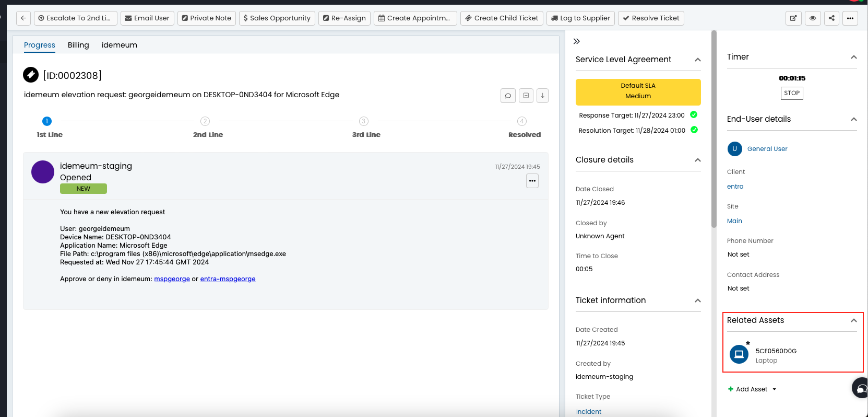
Task: Open the chat support bubble
Action: point(861,388)
